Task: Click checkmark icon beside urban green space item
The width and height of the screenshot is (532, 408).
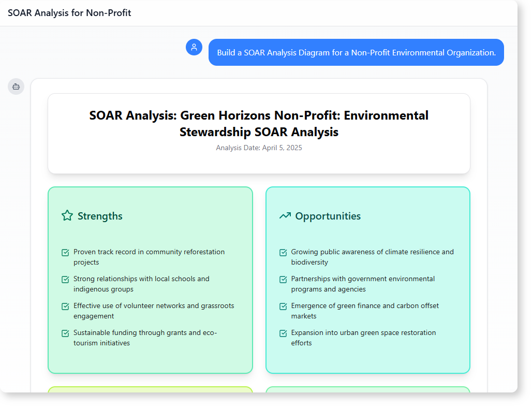Action: (x=283, y=333)
